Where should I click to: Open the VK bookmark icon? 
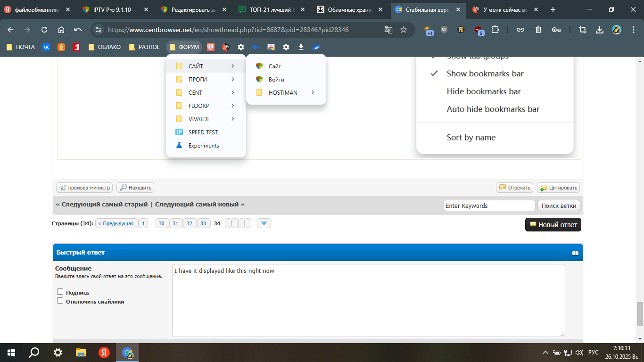pos(46,47)
